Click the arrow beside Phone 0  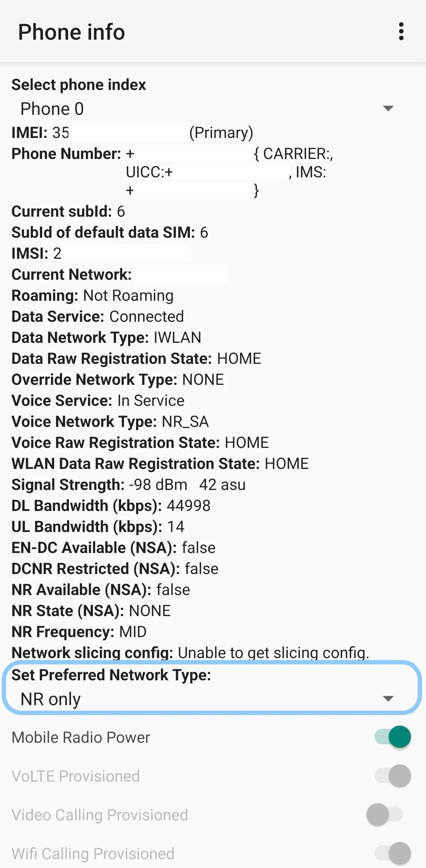(x=388, y=108)
